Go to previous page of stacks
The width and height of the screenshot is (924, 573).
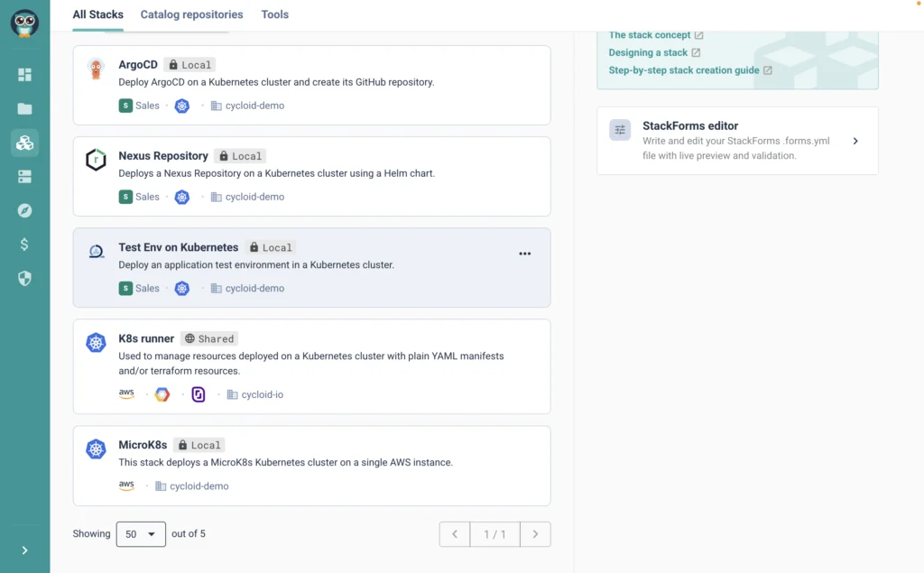pos(455,534)
